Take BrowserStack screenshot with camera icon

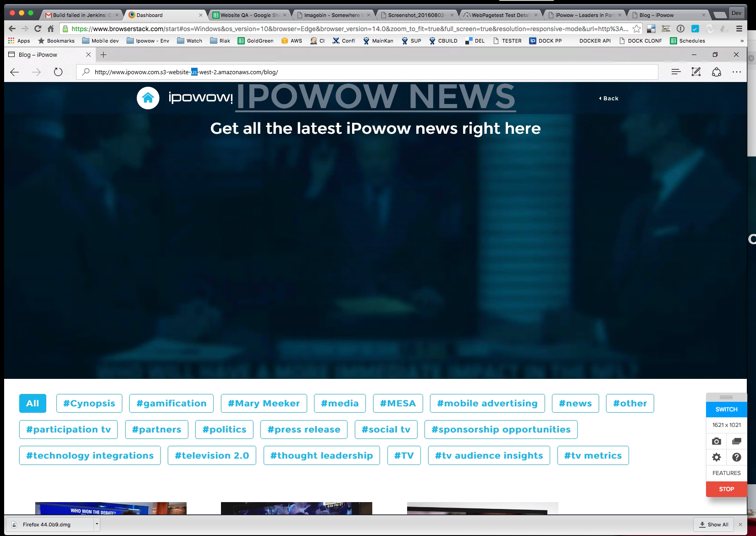(717, 441)
